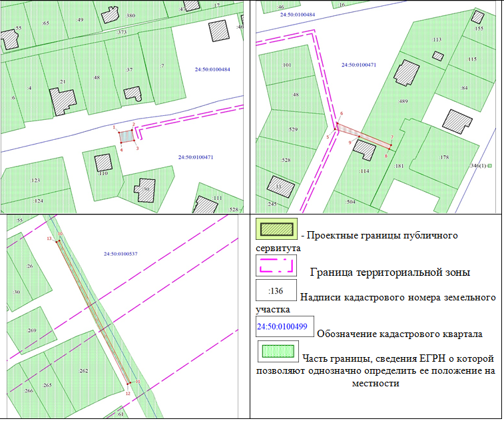Select parcel label ':65'

[46, 23]
